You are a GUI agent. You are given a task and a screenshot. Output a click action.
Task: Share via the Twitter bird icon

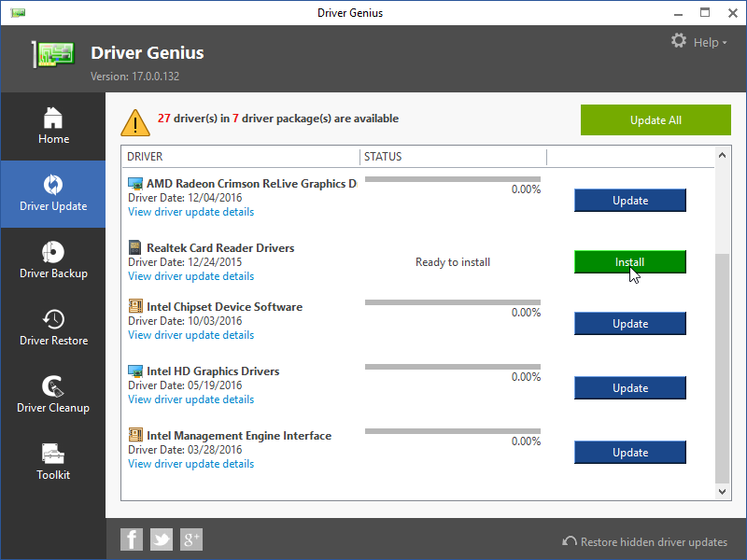coord(162,539)
